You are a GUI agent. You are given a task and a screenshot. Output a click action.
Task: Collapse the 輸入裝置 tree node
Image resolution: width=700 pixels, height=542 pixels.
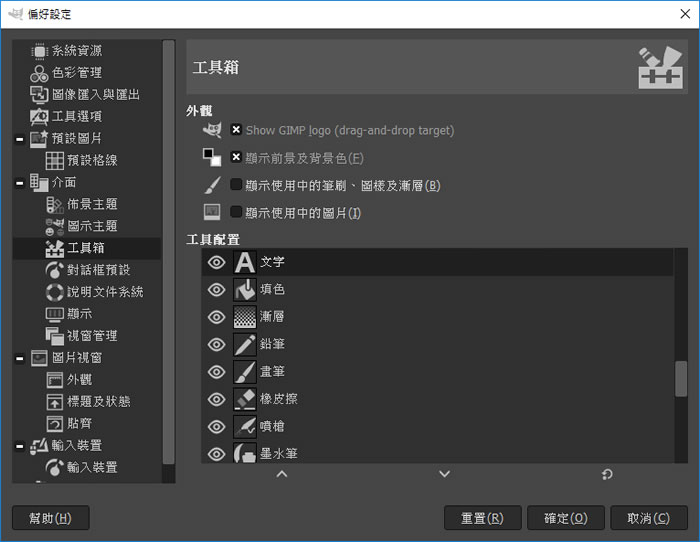pos(20,446)
